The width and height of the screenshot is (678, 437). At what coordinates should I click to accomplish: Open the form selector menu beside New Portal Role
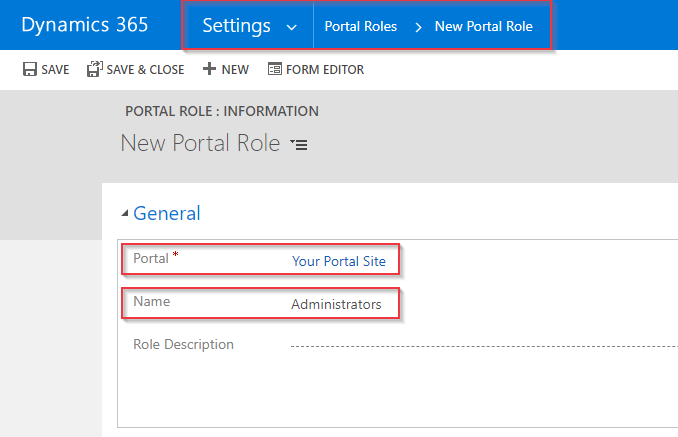pos(299,144)
